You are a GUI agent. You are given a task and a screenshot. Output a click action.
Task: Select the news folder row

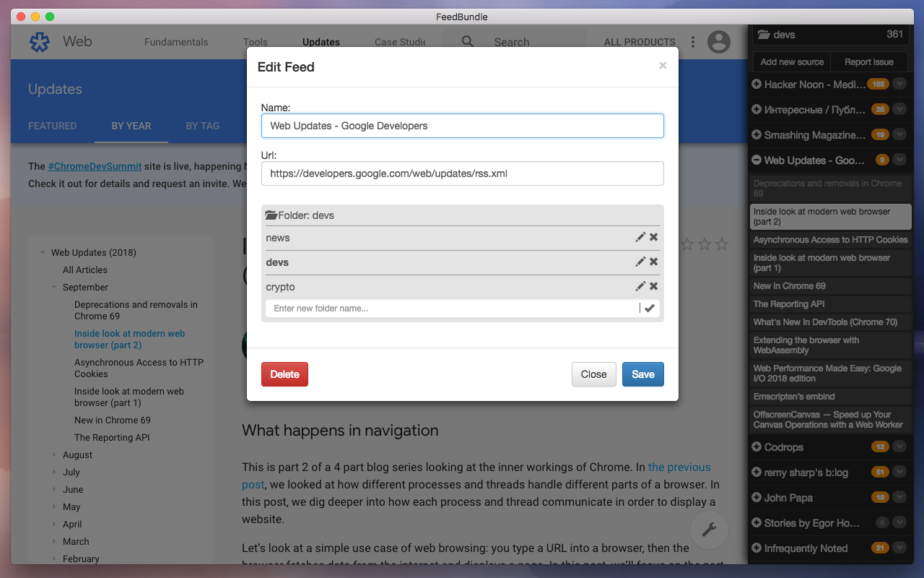click(463, 238)
